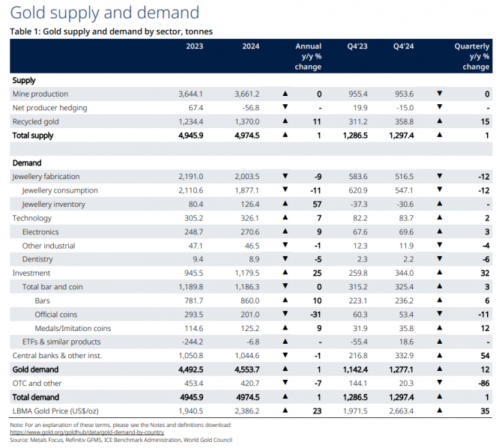Image resolution: width=502 pixels, height=448 pixels.
Task: Click the quarterly up arrow for Investment row
Action: tap(440, 273)
